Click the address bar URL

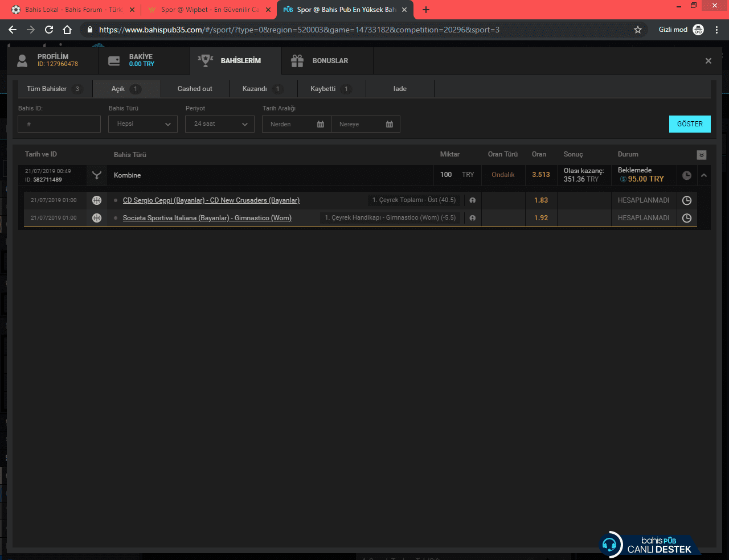click(x=299, y=30)
